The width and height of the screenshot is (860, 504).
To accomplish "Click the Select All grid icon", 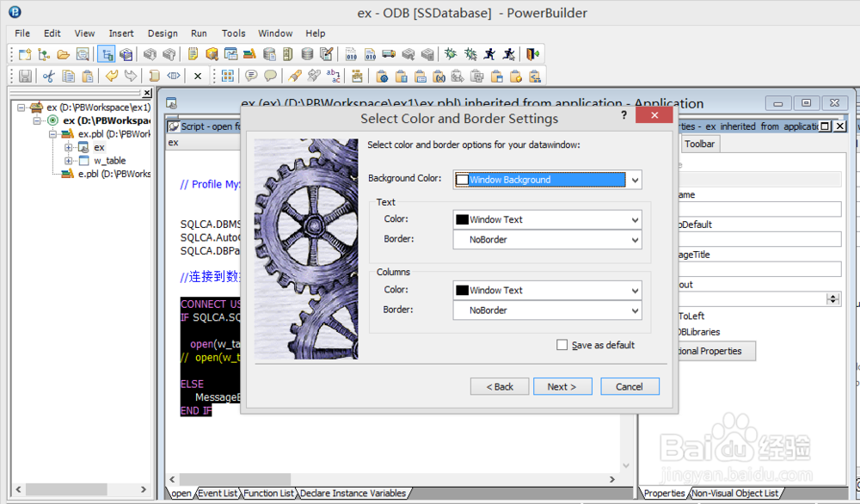I will tap(228, 76).
